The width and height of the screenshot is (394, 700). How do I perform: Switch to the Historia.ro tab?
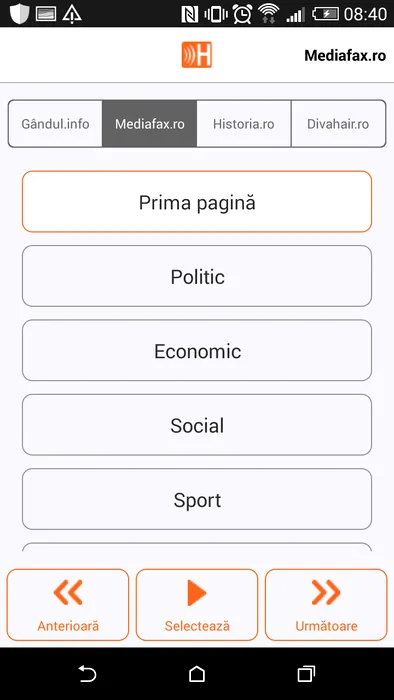pos(244,124)
